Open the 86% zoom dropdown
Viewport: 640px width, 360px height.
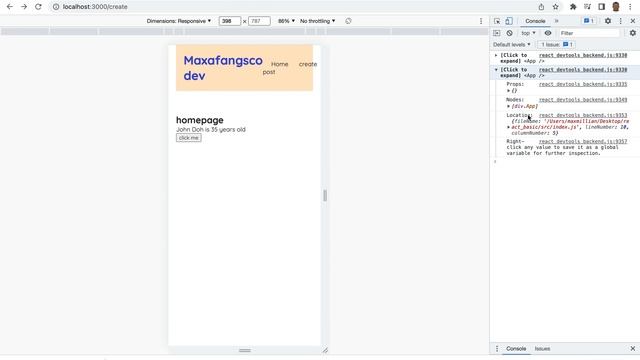pyautogui.click(x=287, y=21)
